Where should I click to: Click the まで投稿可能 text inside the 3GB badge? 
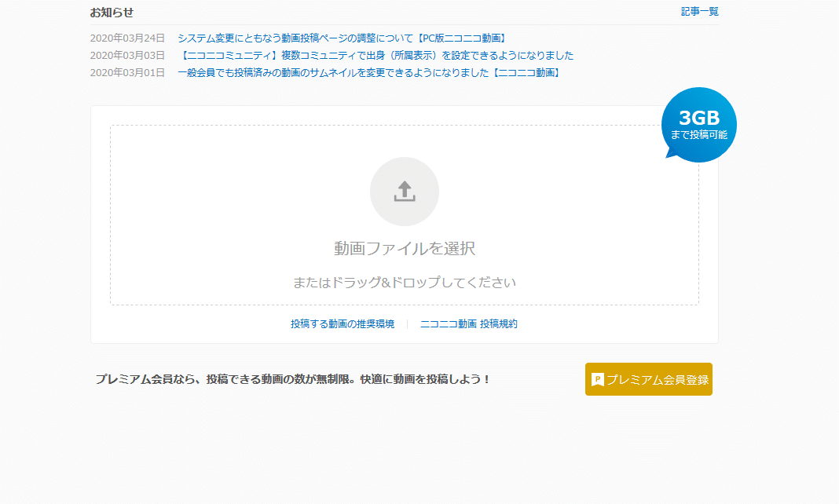click(x=698, y=135)
